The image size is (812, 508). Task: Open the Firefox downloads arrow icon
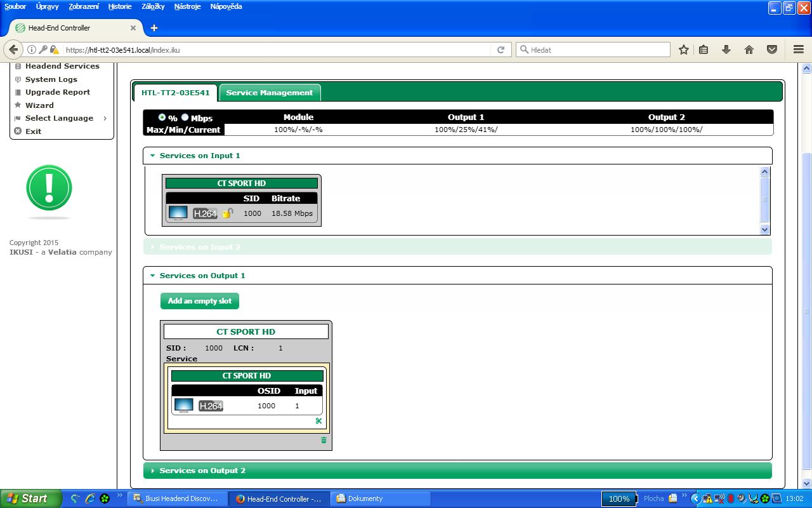(x=726, y=50)
